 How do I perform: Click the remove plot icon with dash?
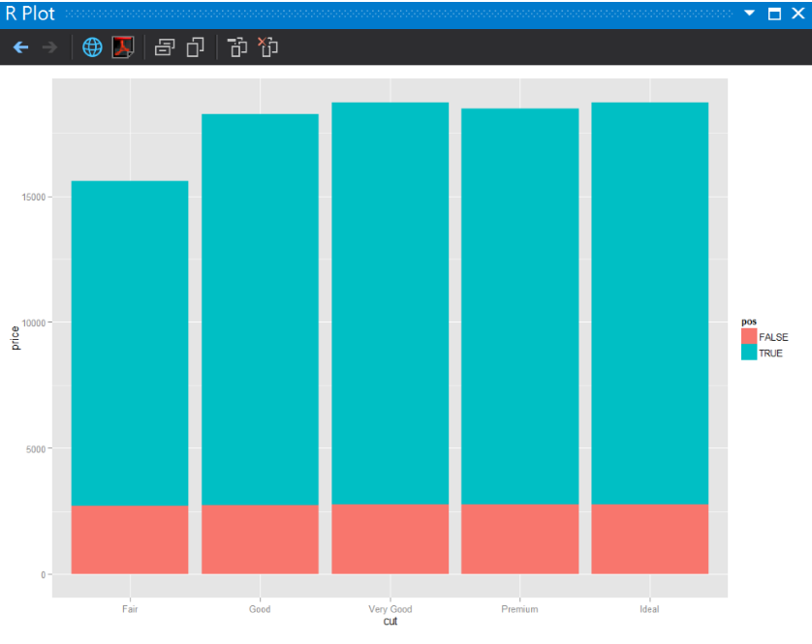[237, 47]
